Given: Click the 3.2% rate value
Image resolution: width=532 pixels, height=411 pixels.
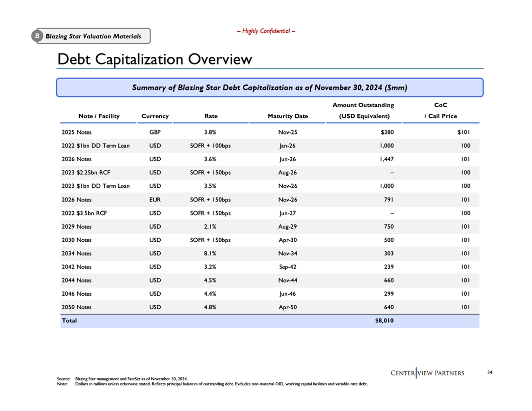Looking at the screenshot, I should 211,267.
